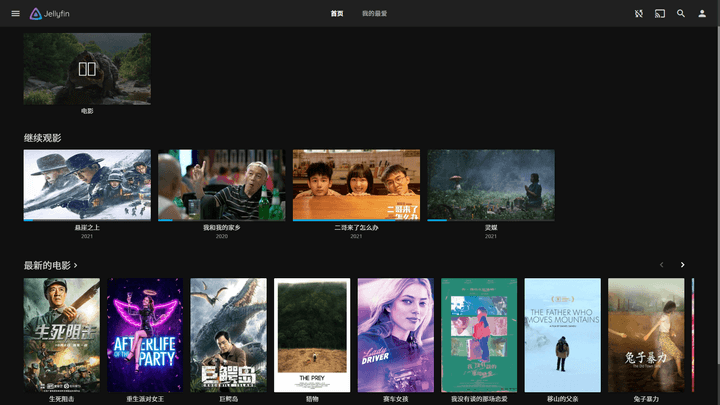The width and height of the screenshot is (720, 405).
Task: Open the cast to device icon
Action: pyautogui.click(x=660, y=14)
